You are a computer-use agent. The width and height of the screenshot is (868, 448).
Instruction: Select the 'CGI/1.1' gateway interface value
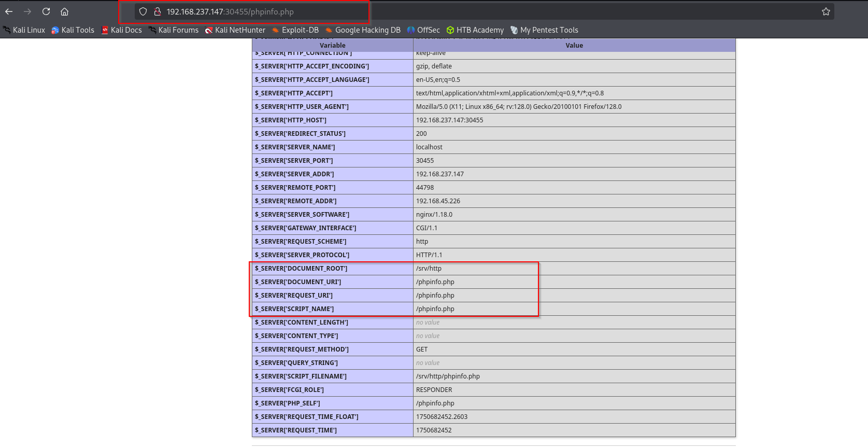point(426,228)
